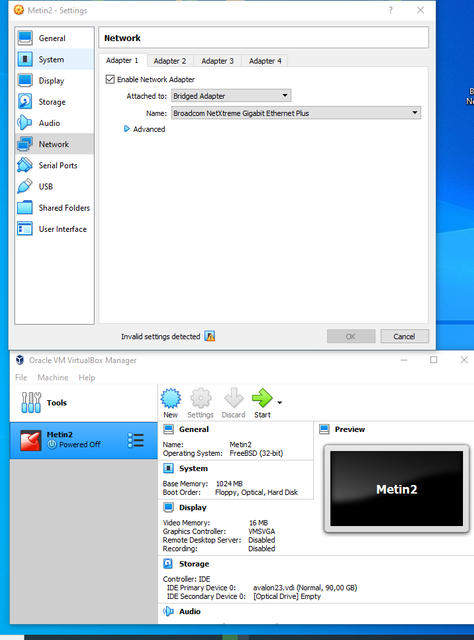Image resolution: width=474 pixels, height=640 pixels.
Task: Click Storage section header in details
Action: 194,564
